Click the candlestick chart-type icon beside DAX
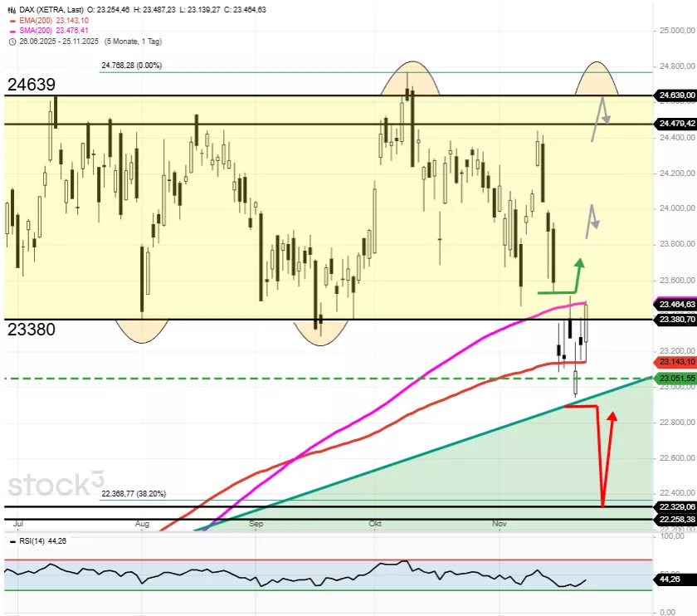This screenshot has width=697, height=616. (12, 11)
